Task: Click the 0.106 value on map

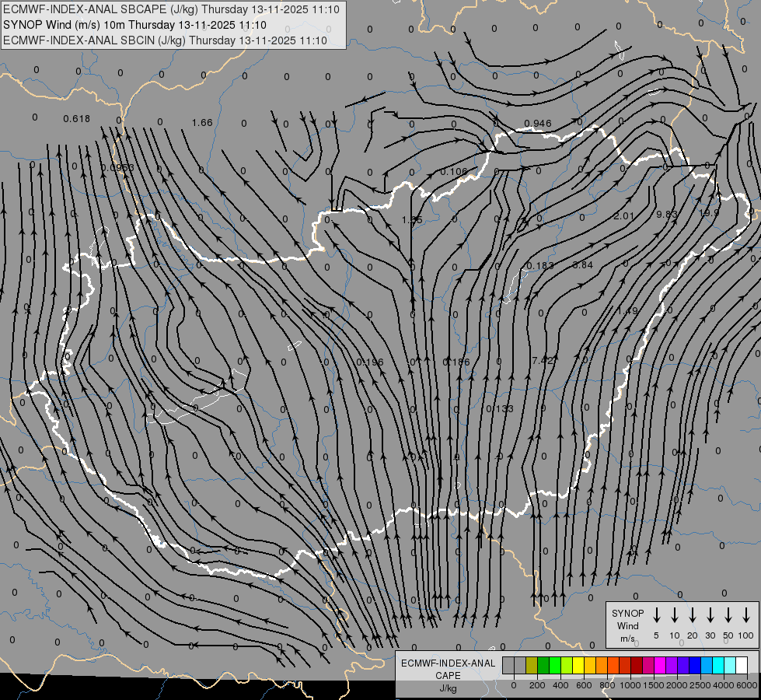Action: click(x=454, y=171)
